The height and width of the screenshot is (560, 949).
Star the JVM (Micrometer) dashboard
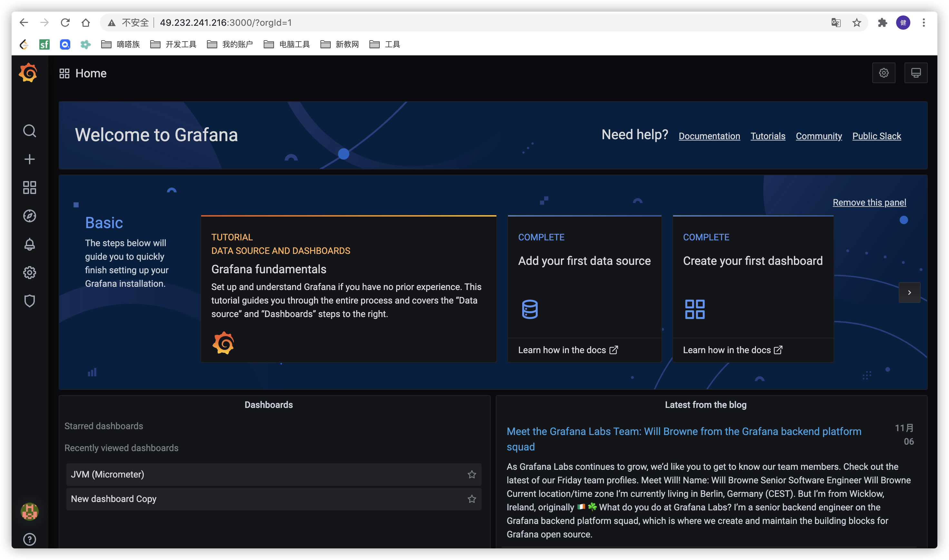pos(472,474)
